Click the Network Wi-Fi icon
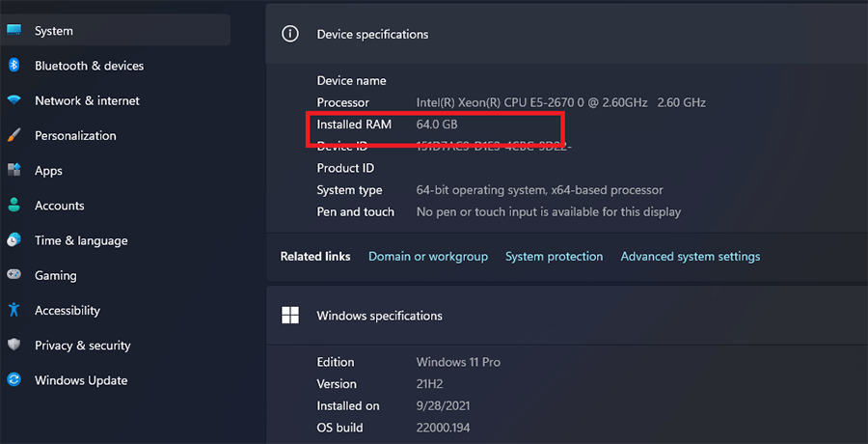 click(14, 100)
